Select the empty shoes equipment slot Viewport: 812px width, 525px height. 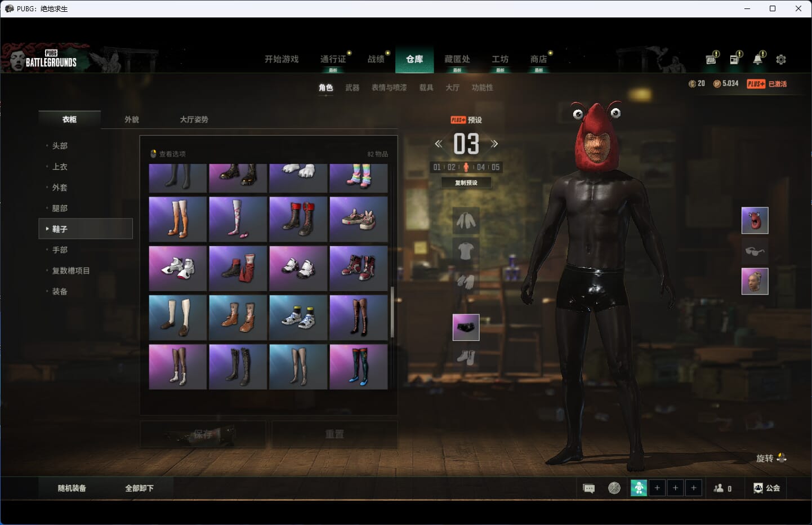[466, 357]
